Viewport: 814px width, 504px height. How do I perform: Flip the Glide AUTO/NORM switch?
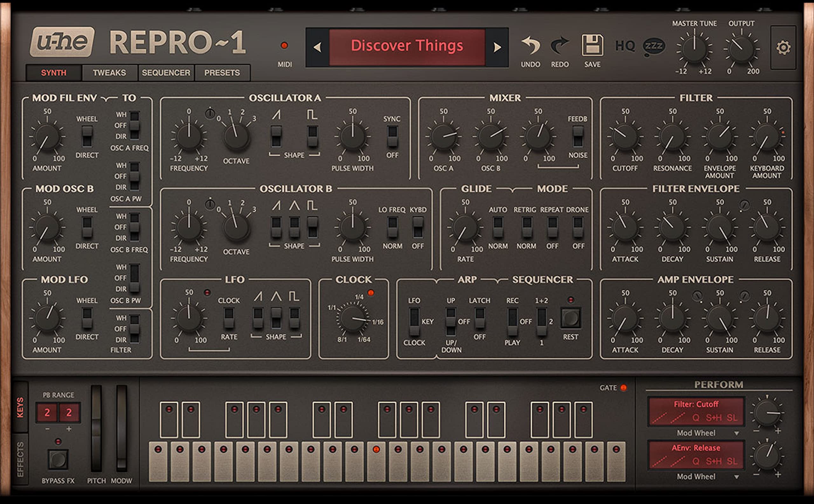coord(498,227)
